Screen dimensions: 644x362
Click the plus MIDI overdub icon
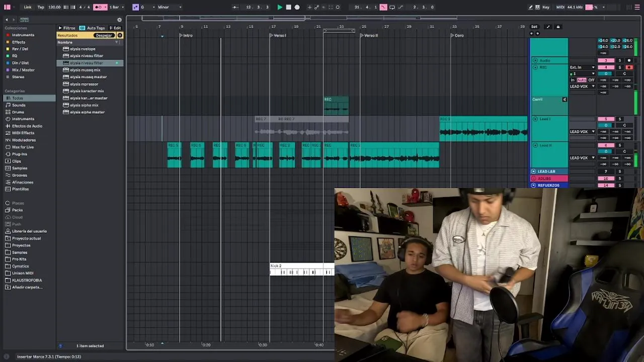(309, 7)
